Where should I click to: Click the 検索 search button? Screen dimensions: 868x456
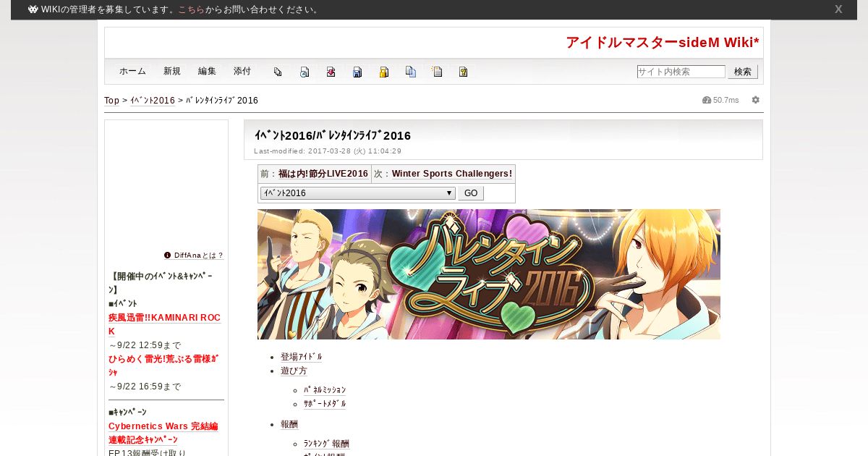pos(743,72)
